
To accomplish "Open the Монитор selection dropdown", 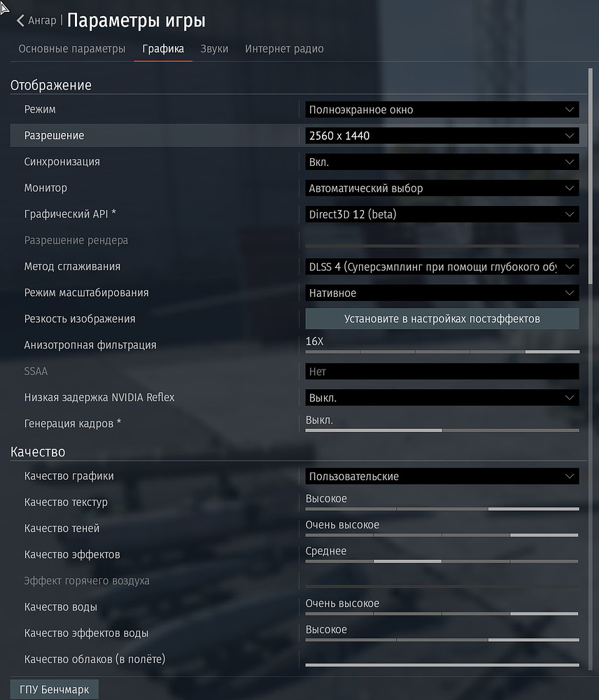I will [x=442, y=188].
